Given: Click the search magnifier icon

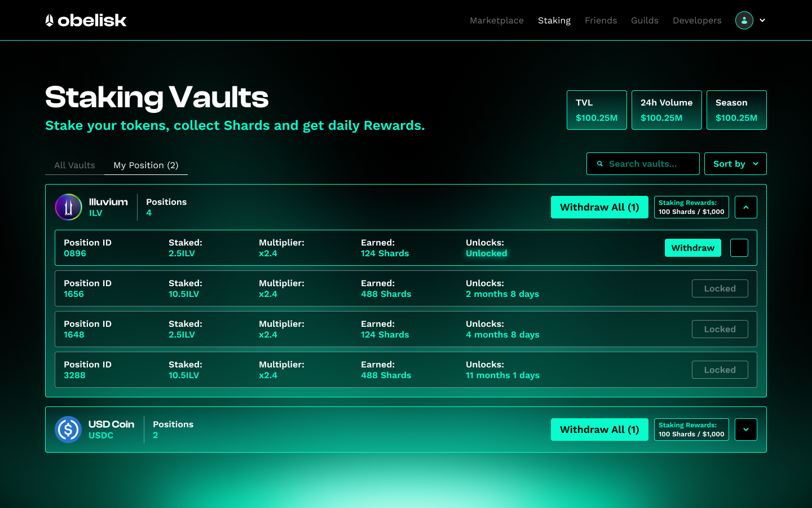Looking at the screenshot, I should 600,164.
